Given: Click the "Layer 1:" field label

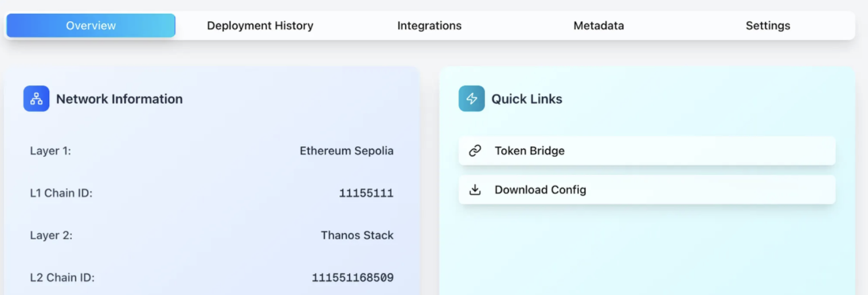Looking at the screenshot, I should tap(50, 151).
